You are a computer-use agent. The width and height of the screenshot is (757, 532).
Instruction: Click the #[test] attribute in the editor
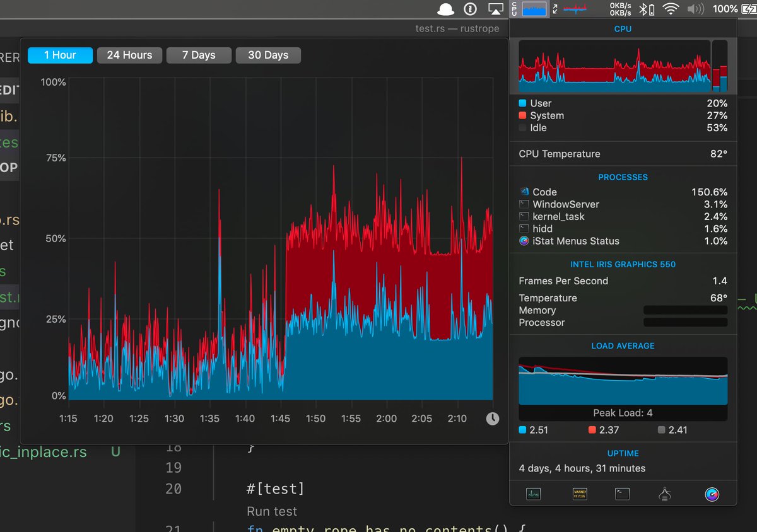(275, 489)
